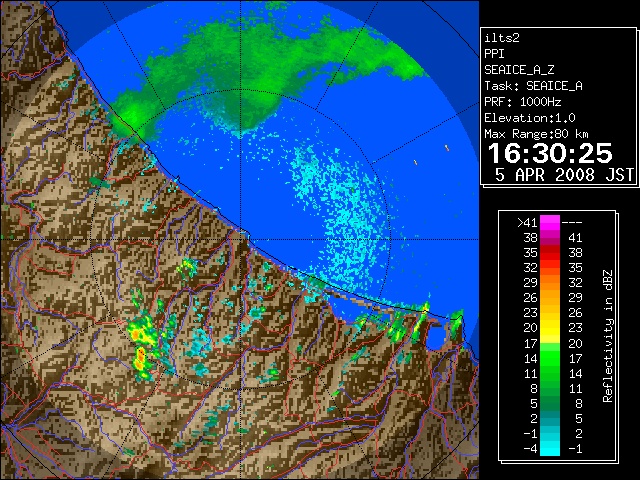Click the magenta >41 color swatch in legend
The image size is (640, 480).
(x=550, y=222)
